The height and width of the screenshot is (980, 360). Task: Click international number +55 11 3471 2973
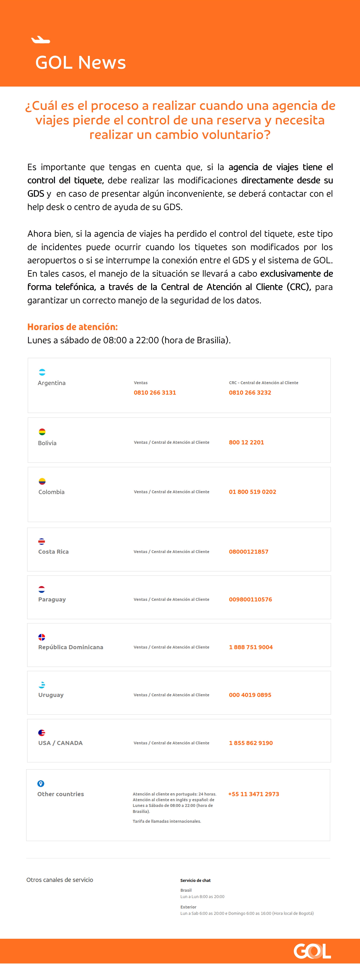[x=254, y=794]
